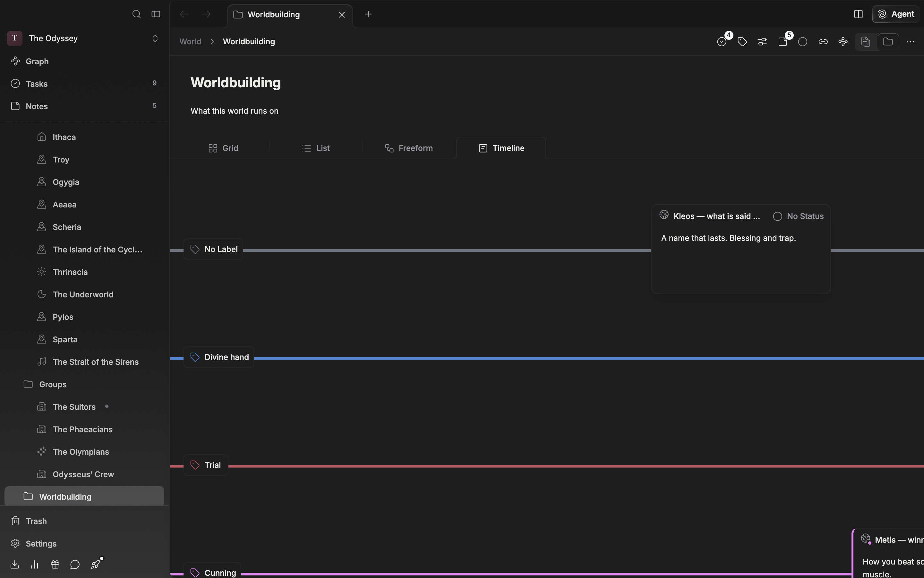Set status using the toolbar circle icon
Screen dimensions: 924x578
[x=803, y=42]
